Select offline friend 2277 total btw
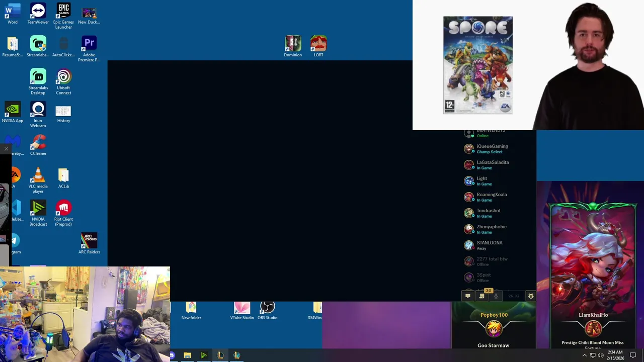 click(498, 261)
